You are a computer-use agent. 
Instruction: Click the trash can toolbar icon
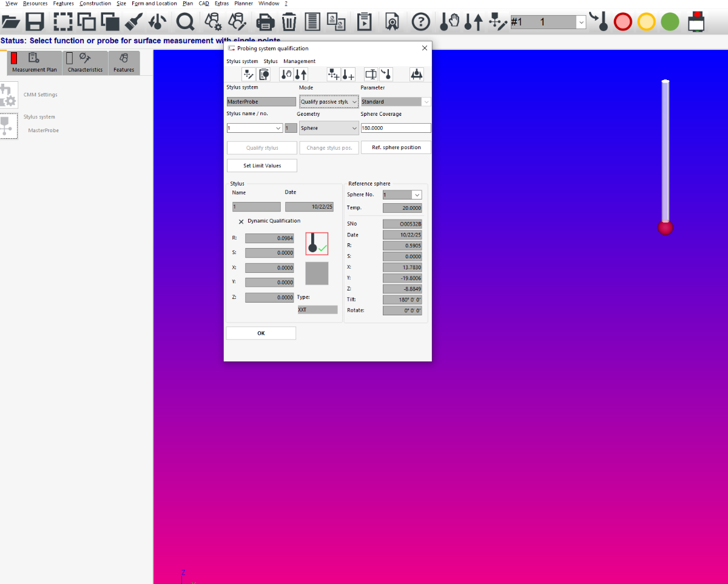point(289,22)
